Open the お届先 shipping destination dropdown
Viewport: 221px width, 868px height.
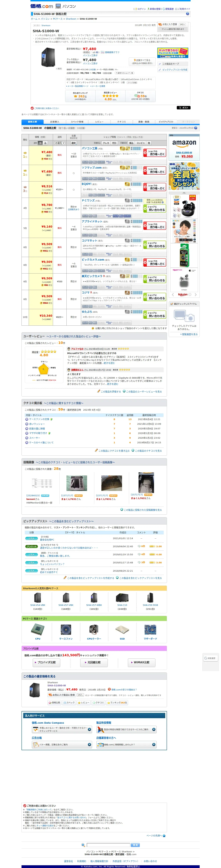(60, 143)
